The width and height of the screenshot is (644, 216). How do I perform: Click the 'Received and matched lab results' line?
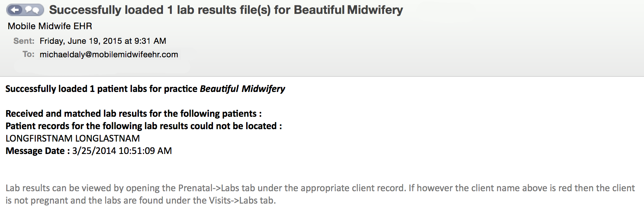coord(133,113)
